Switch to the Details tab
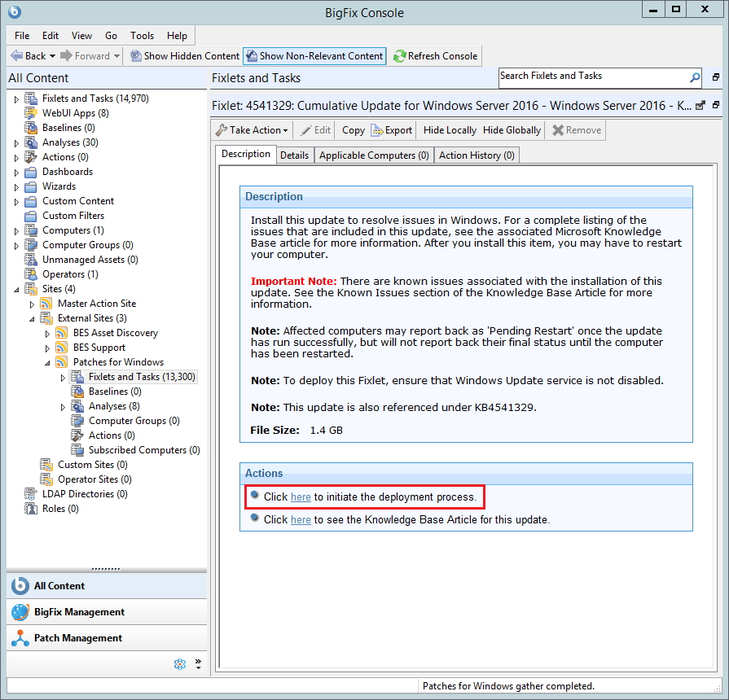 point(294,155)
